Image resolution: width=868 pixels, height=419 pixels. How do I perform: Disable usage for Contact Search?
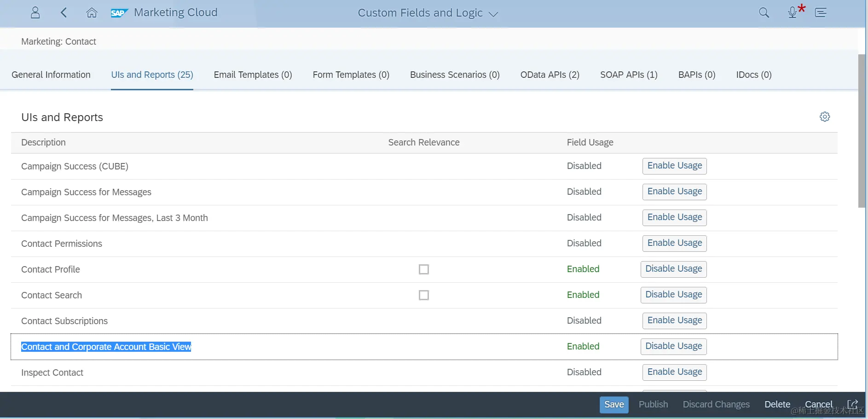point(673,295)
